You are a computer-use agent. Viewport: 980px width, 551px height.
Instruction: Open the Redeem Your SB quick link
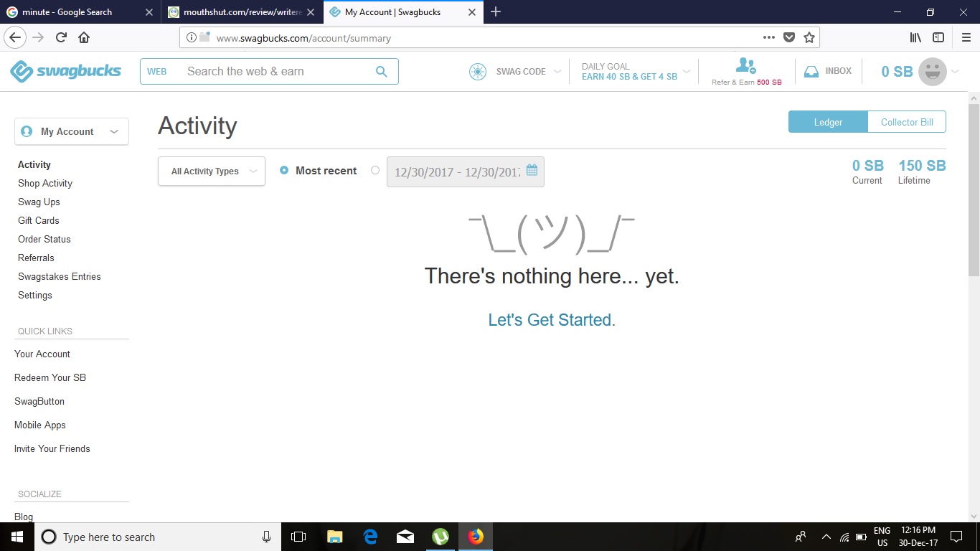point(50,378)
